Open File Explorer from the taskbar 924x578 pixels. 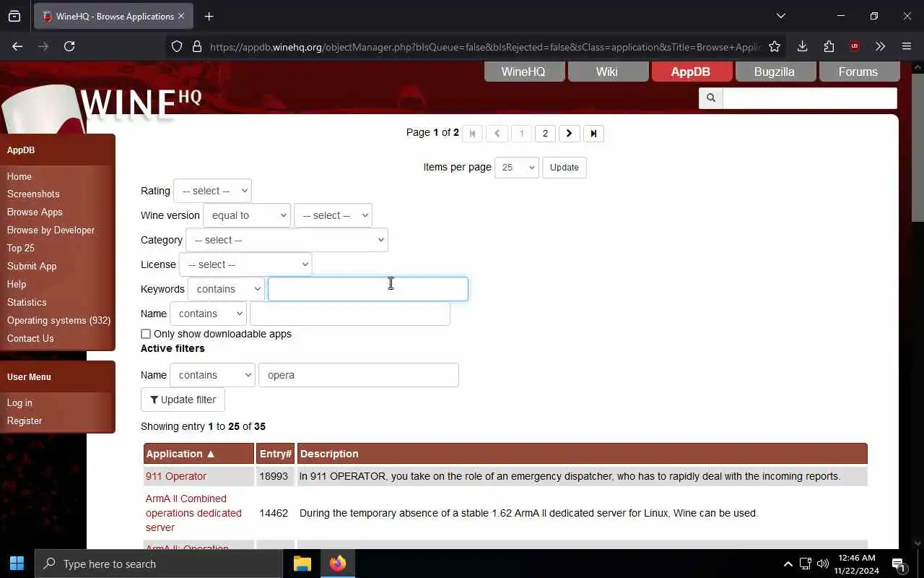click(x=302, y=564)
